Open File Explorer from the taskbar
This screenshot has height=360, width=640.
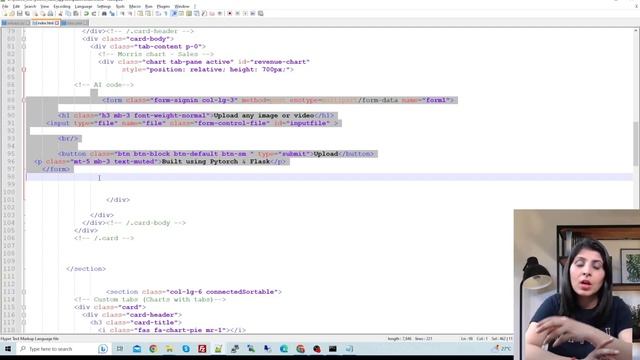point(169,349)
